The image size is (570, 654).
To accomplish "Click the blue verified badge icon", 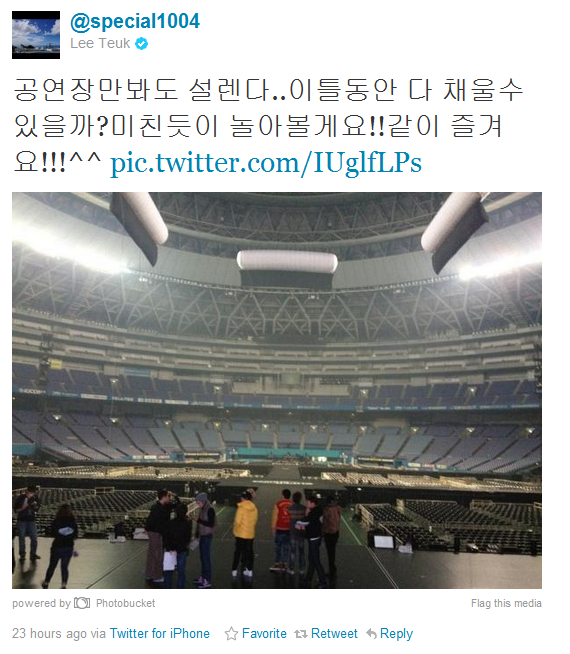I will point(142,43).
